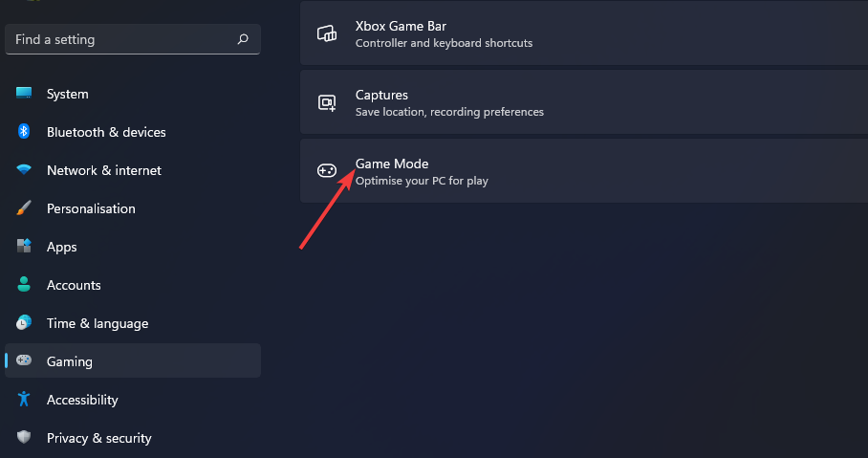This screenshot has height=458, width=868.
Task: Click the Privacy & security shield icon
Action: [x=24, y=438]
